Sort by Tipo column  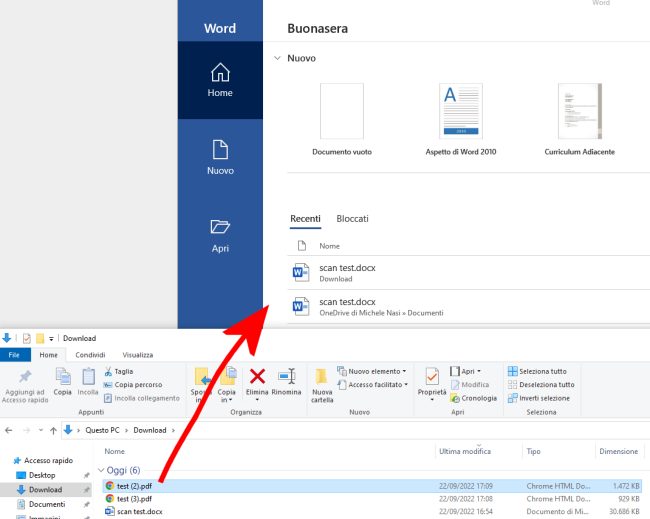pos(533,451)
